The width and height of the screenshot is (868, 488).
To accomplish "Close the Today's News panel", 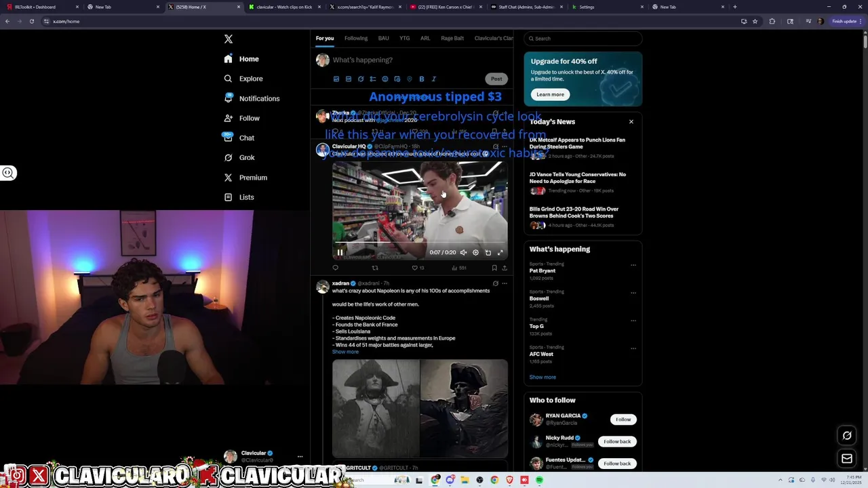I will [x=631, y=122].
